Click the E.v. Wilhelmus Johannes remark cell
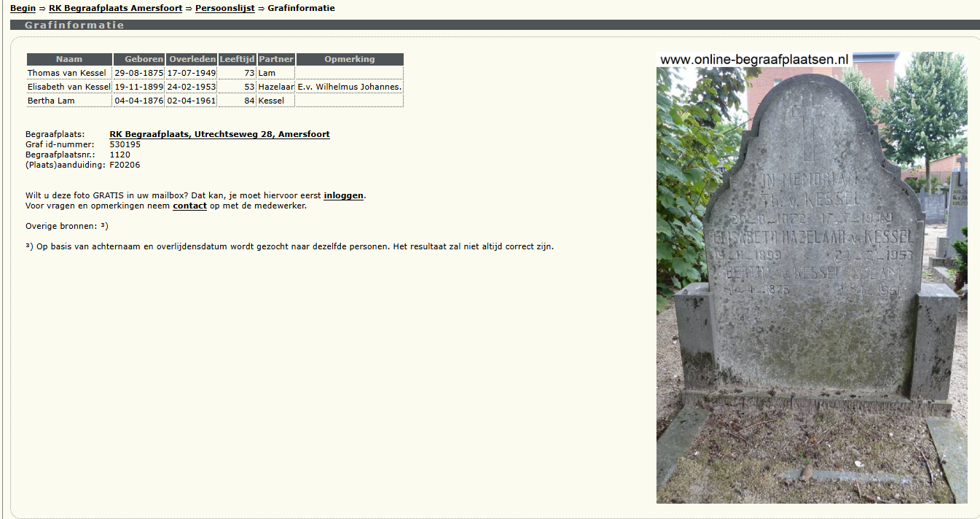 pyautogui.click(x=350, y=87)
